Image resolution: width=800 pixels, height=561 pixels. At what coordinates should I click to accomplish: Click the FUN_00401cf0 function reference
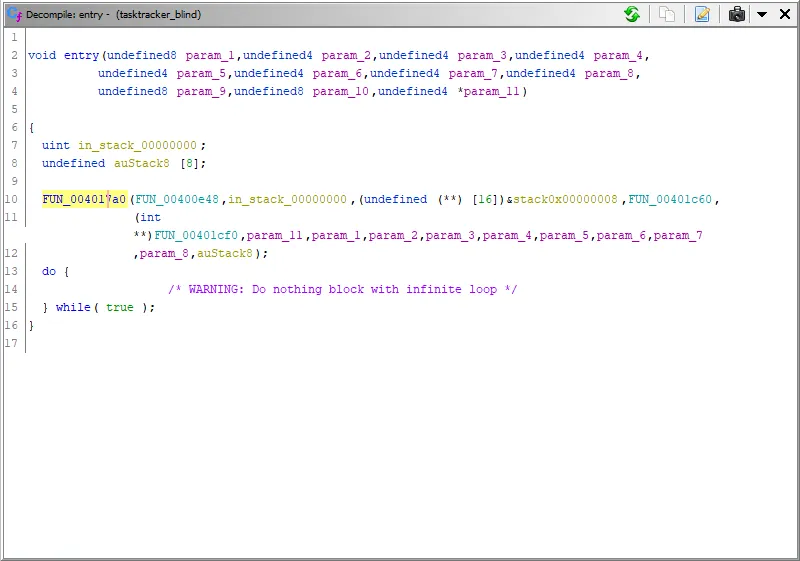197,235
